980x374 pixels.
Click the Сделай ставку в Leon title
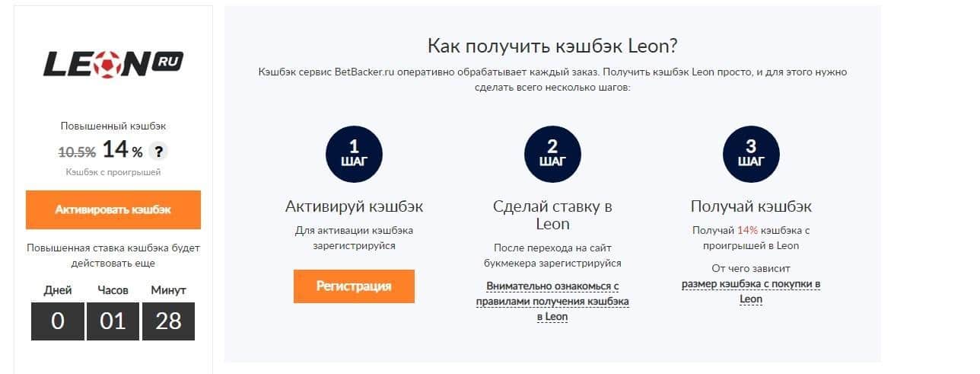[x=552, y=215]
